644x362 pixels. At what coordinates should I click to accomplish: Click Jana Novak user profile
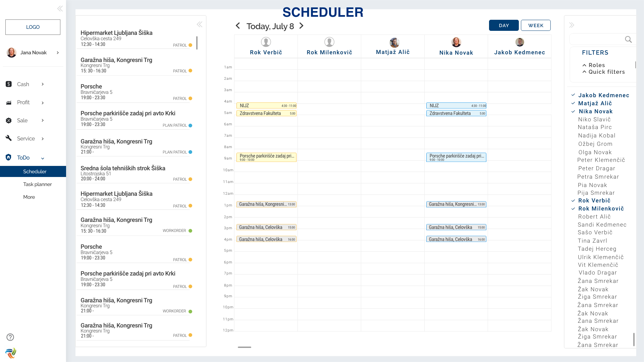(x=33, y=52)
